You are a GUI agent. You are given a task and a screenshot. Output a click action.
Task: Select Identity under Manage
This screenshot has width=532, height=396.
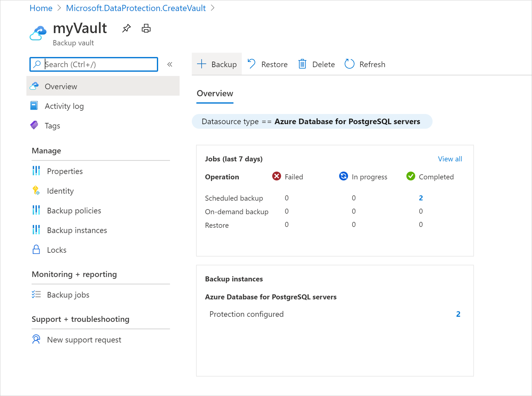click(60, 191)
